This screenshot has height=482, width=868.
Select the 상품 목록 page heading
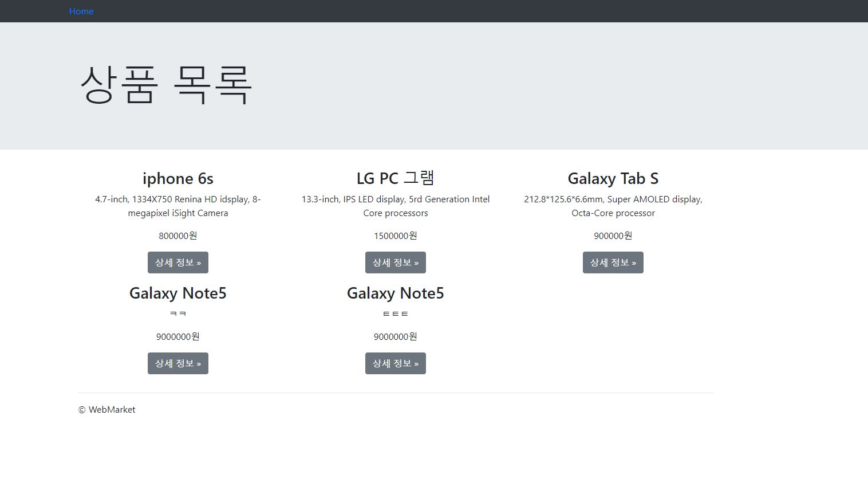pos(166,84)
